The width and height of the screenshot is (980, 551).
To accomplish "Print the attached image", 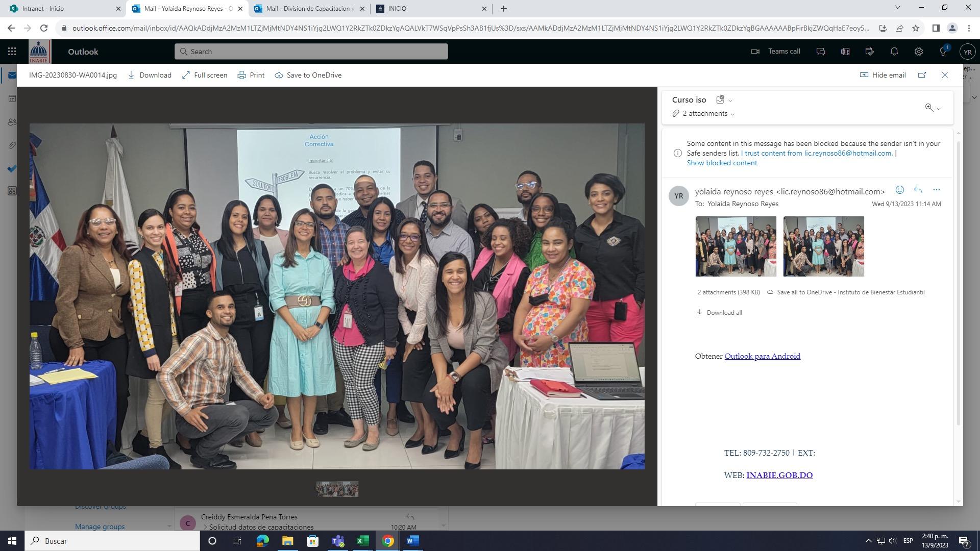I will click(251, 75).
